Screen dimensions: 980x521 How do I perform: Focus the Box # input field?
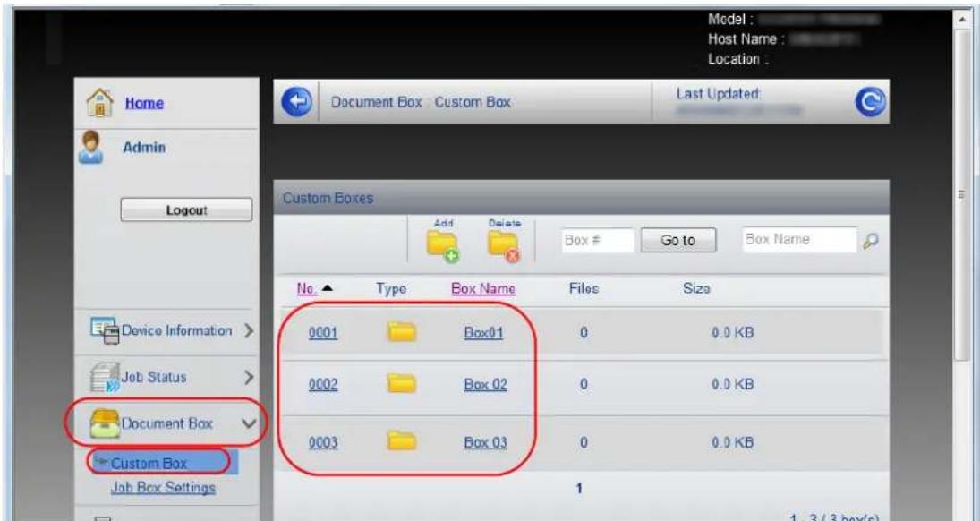[x=597, y=240]
